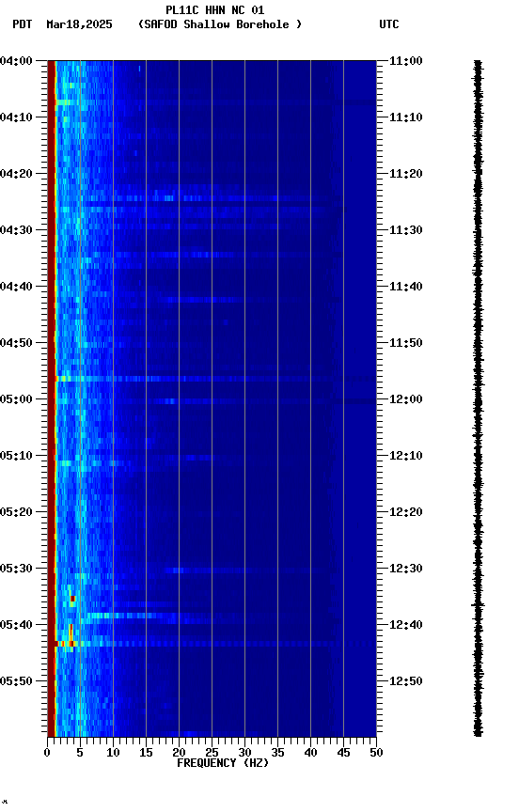The image size is (519, 812).
Task: Click the red hotspot near 05:43 on spectrogram
Action: [66, 644]
